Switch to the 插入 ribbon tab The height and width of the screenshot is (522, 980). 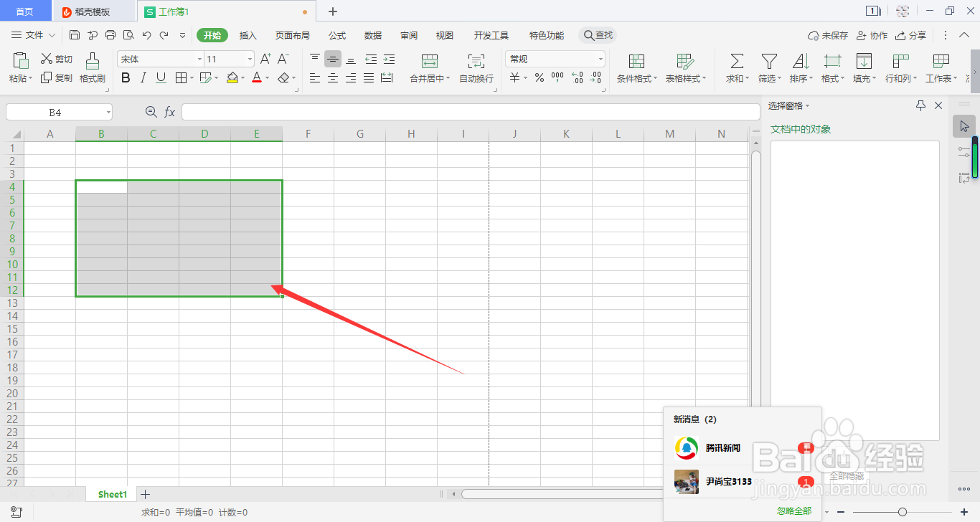(248, 35)
